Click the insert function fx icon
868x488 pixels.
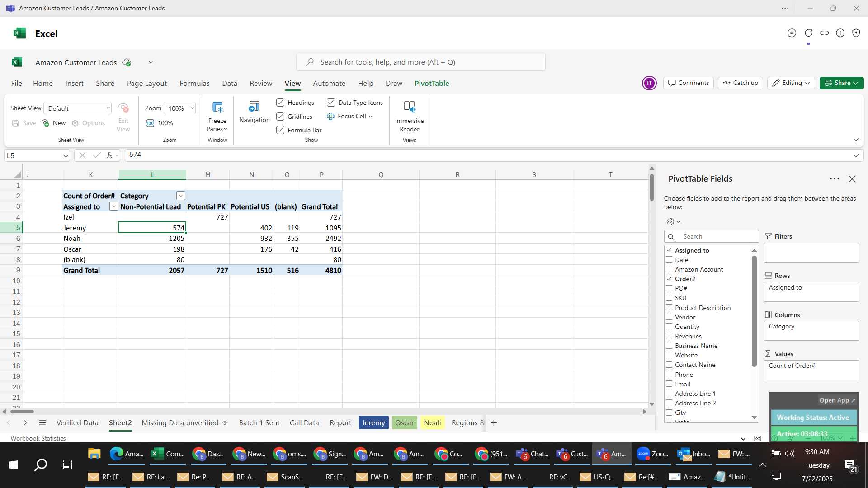click(x=109, y=155)
